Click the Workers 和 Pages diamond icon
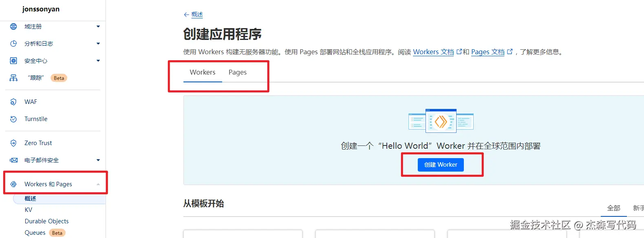The height and width of the screenshot is (238, 644). [13, 184]
